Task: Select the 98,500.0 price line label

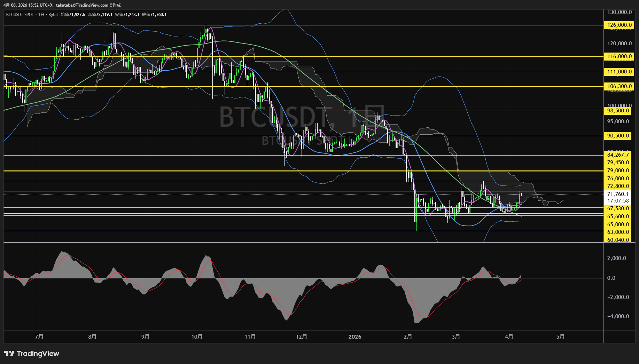Action: point(618,111)
